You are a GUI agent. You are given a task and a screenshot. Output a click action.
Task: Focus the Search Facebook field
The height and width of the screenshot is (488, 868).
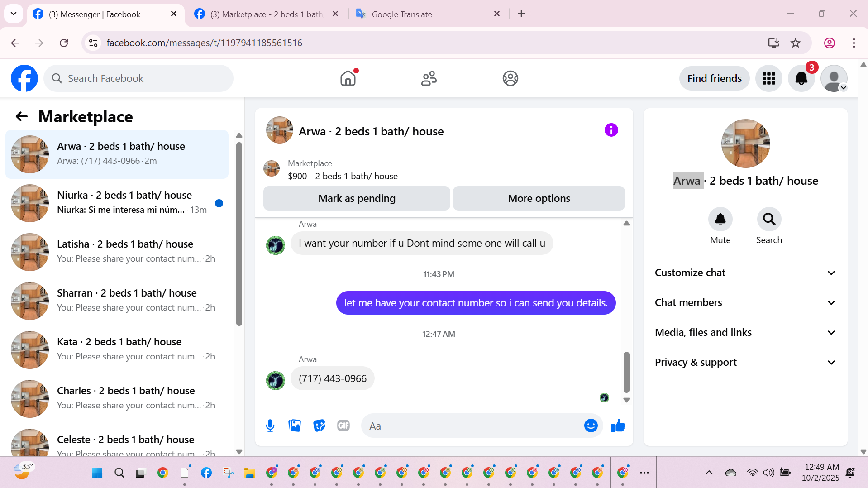click(x=138, y=79)
